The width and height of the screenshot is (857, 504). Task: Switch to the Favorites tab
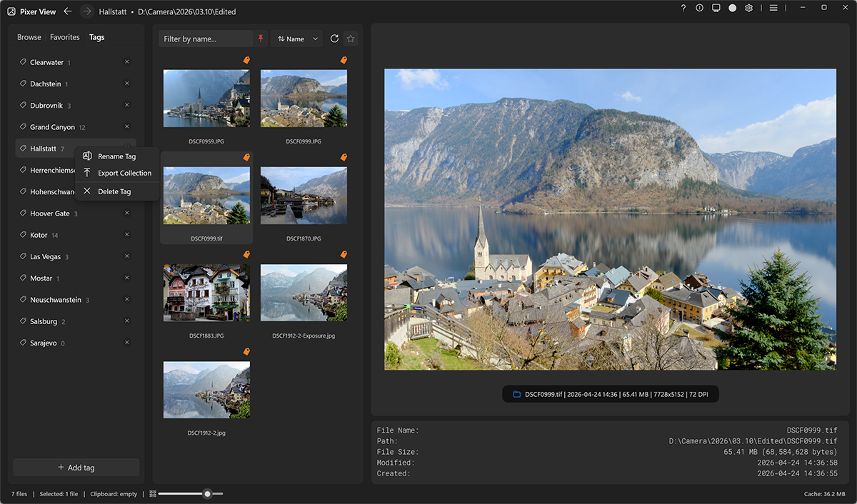pyautogui.click(x=64, y=36)
